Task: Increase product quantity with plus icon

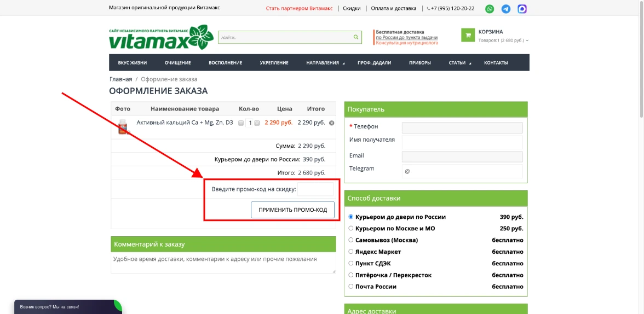Action: click(x=257, y=123)
